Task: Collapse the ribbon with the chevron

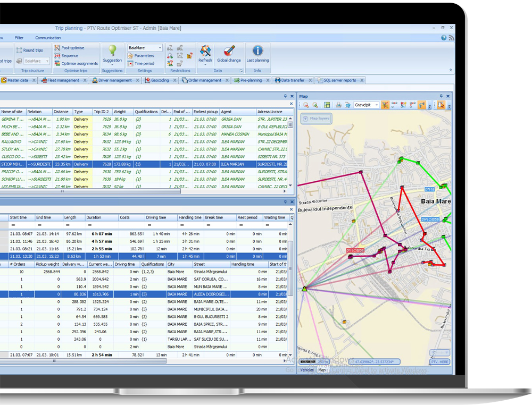Action: pos(451,70)
